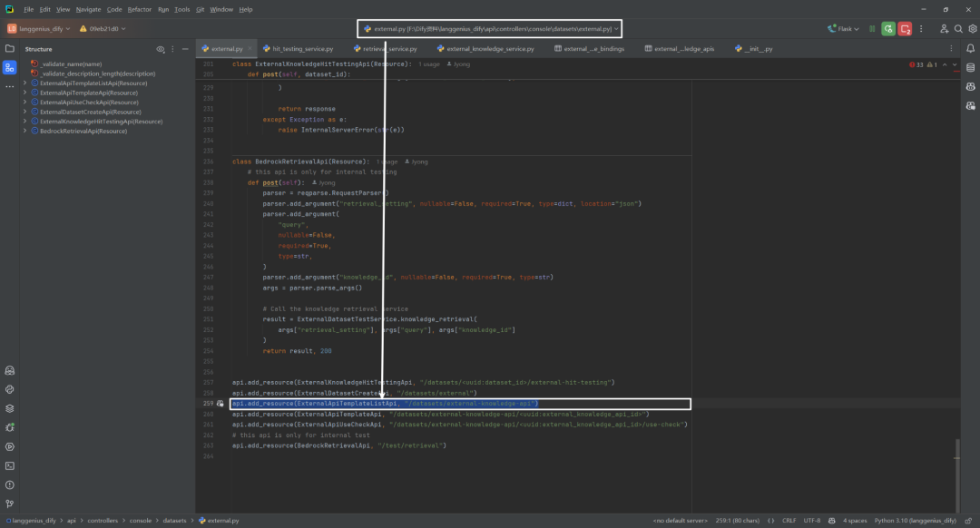Viewport: 980px width, 528px height.
Task: Toggle Structure view options with eye icon
Action: point(162,48)
